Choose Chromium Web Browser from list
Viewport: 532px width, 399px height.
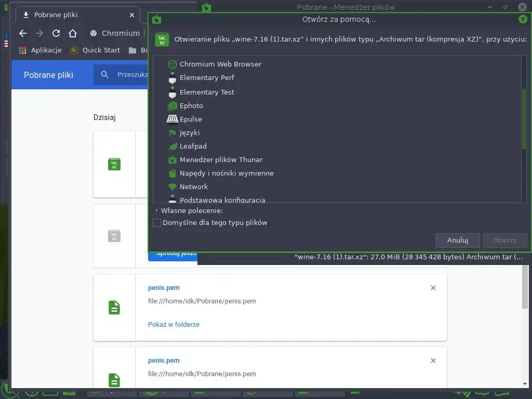220,64
